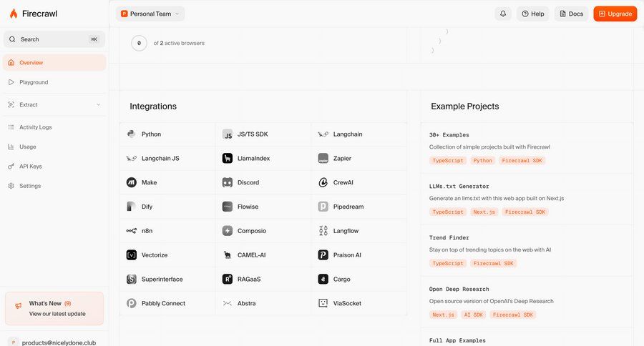The image size is (644, 346).
Task: Expand the Extract sidebar section
Action: point(98,105)
